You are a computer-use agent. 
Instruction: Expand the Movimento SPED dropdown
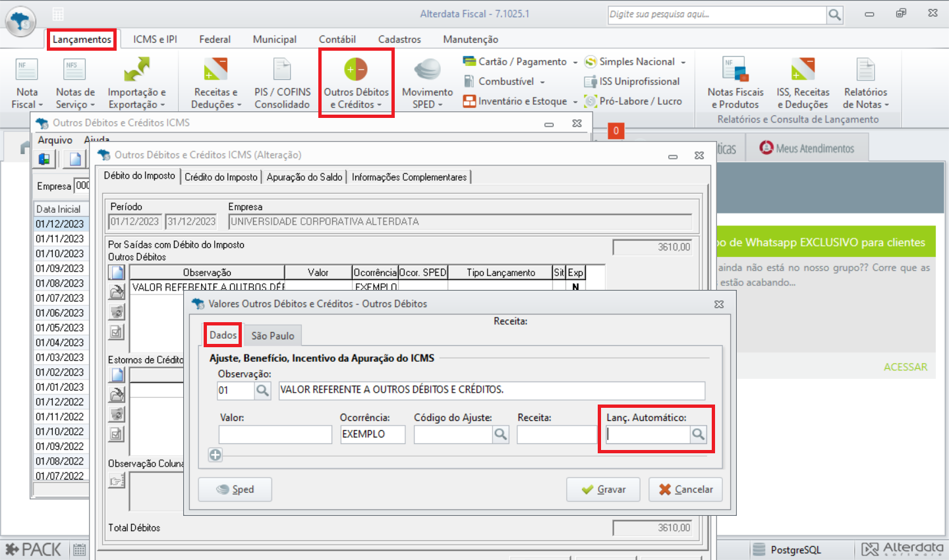click(440, 105)
